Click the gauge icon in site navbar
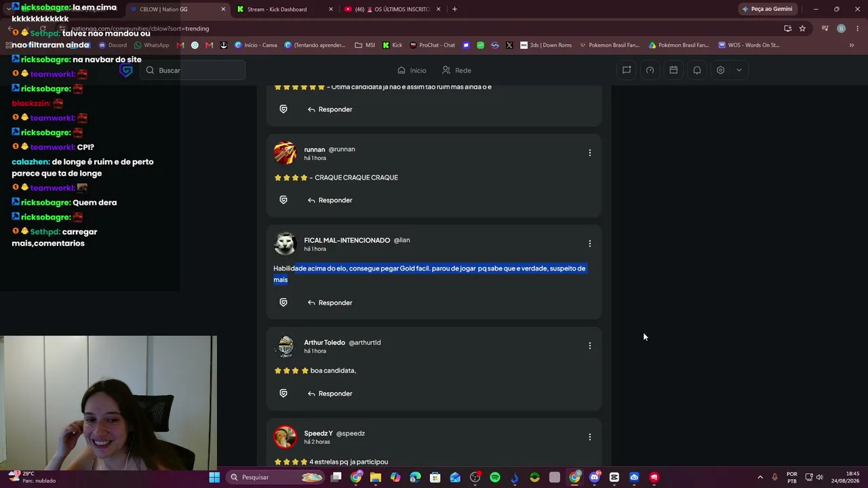 tap(650, 70)
